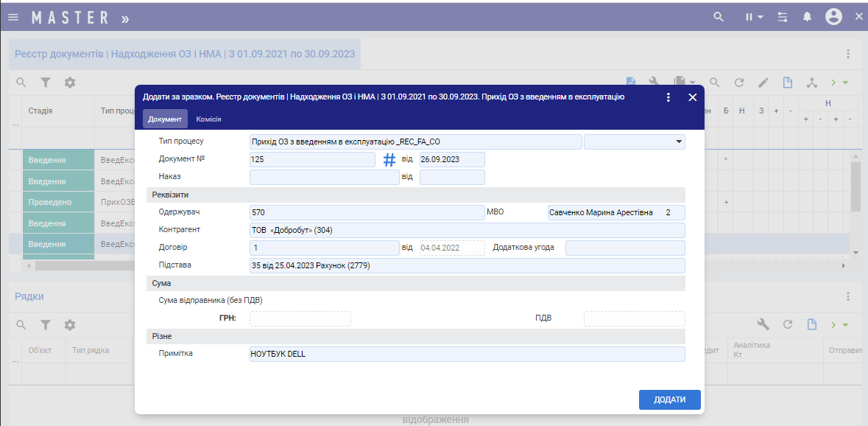This screenshot has height=426, width=868.
Task: Click the wrench icon in the Рядки toolbar
Action: [763, 324]
